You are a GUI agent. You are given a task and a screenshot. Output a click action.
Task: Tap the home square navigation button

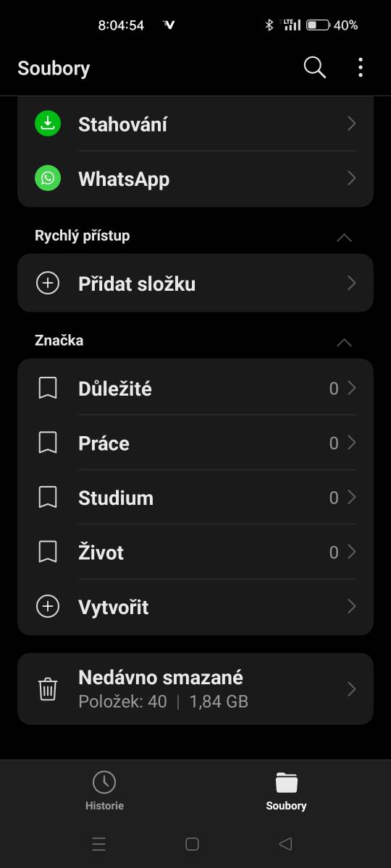192,843
